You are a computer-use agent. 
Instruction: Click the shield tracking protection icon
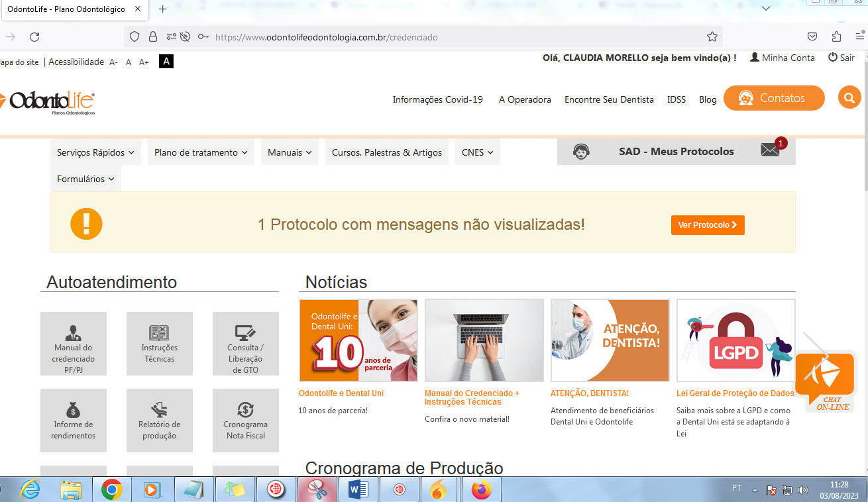pos(135,37)
